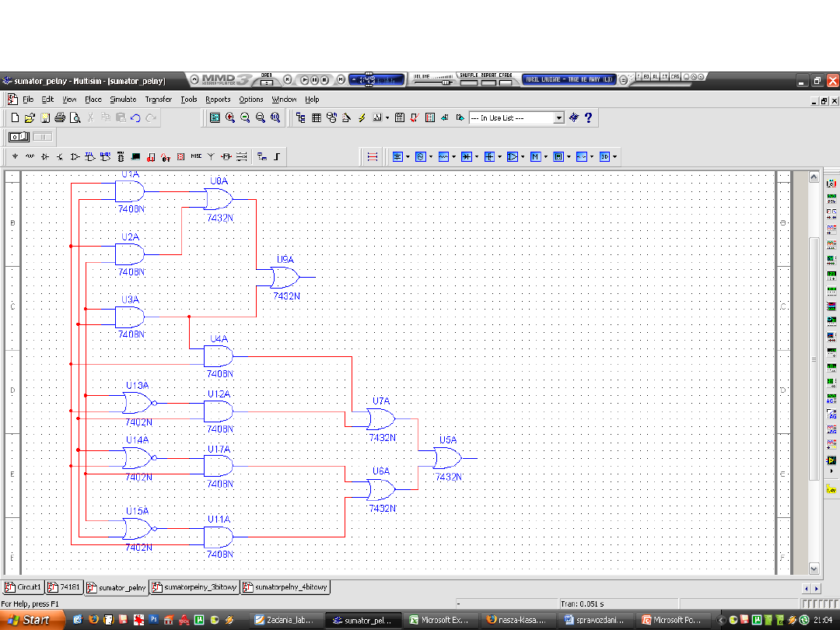The width and height of the screenshot is (840, 630).
Task: Open the Simulate menu
Action: point(123,100)
